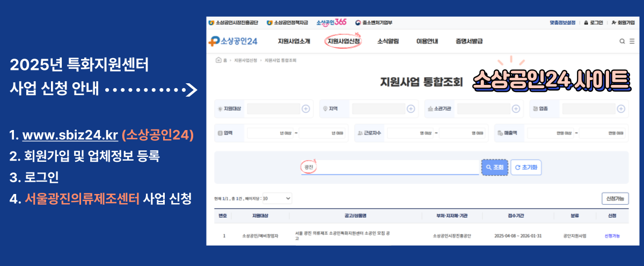Open 중소벤처기업부 top link
Viewport: 644px width, 266px height.
click(374, 23)
